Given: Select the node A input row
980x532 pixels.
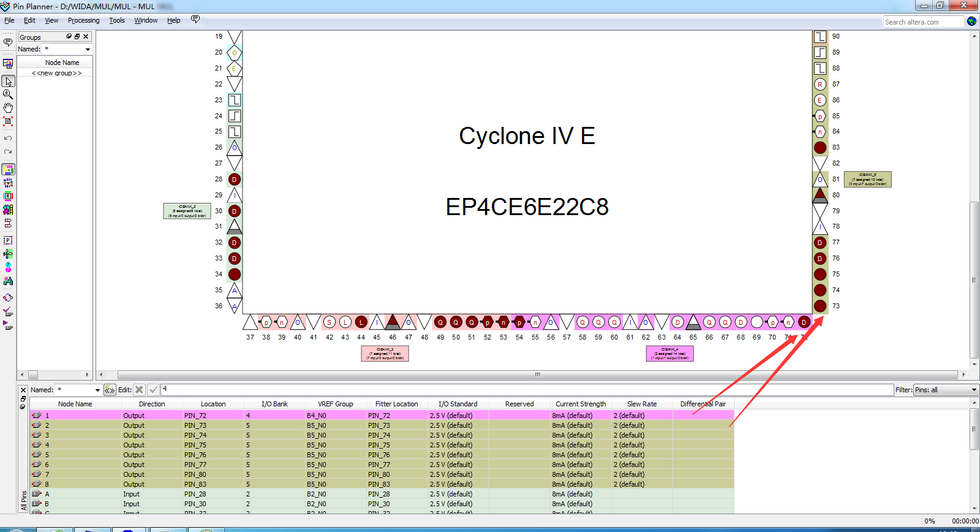Looking at the screenshot, I should (x=382, y=494).
